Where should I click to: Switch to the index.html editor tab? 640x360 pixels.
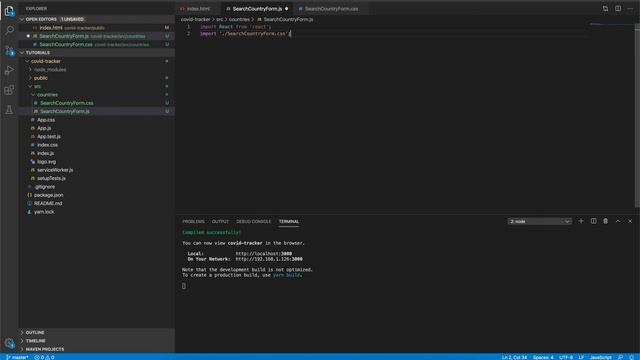198,9
